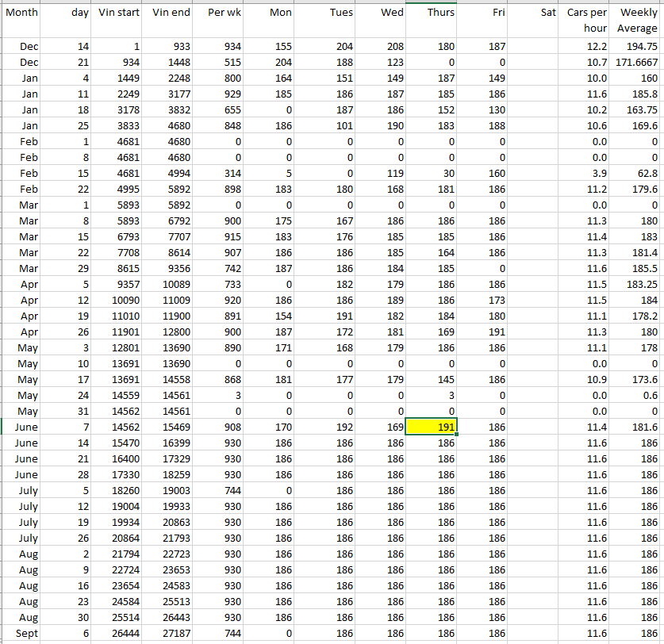Select the Per wk header cell

[x=218, y=13]
